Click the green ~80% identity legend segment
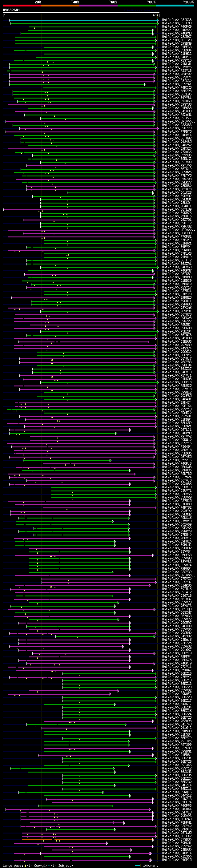The width and height of the screenshot is (197, 868). point(137,6)
